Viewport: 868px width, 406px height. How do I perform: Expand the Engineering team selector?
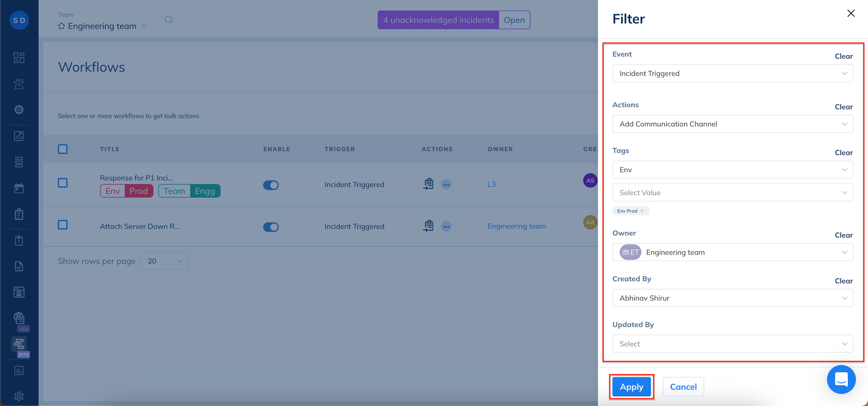[102, 26]
